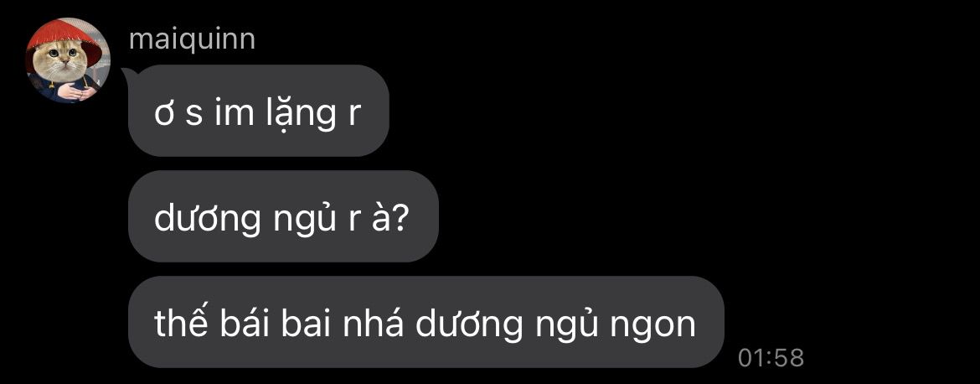The image size is (980, 384).
Task: Select the "ơ s im lặng r" message bubble
Action: tap(258, 111)
